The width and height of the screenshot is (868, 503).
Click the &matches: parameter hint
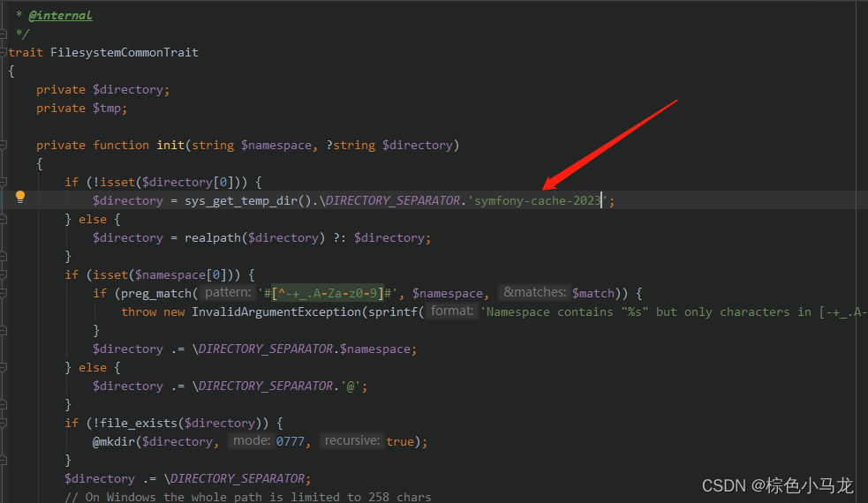tap(534, 292)
